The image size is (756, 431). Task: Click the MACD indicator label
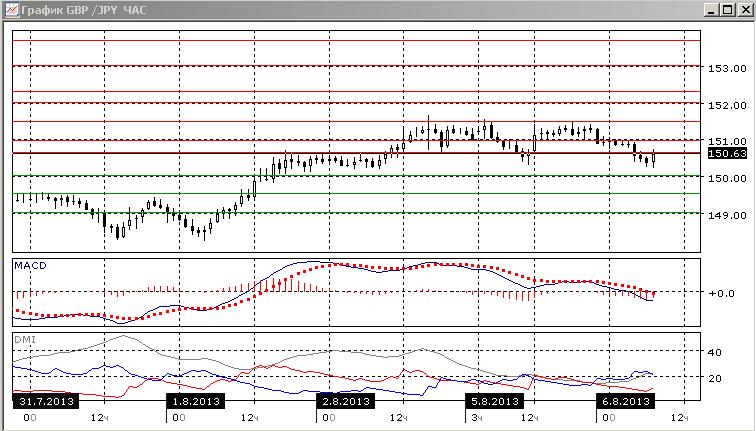coord(30,266)
